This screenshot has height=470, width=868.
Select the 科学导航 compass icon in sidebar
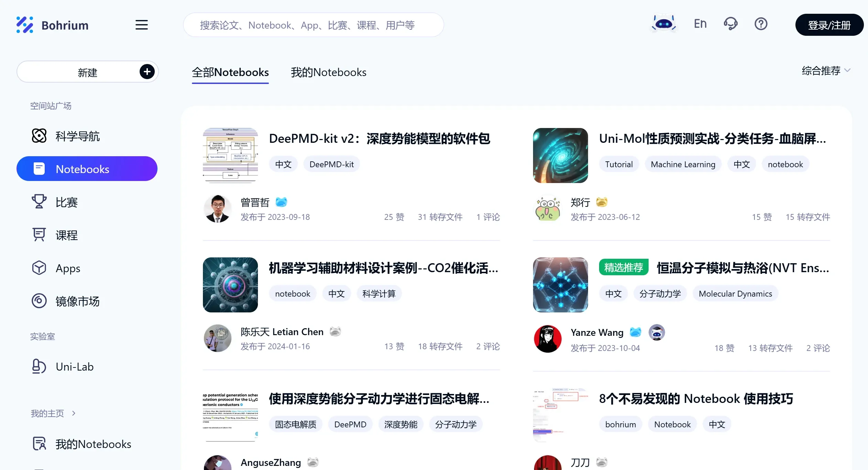(x=39, y=136)
